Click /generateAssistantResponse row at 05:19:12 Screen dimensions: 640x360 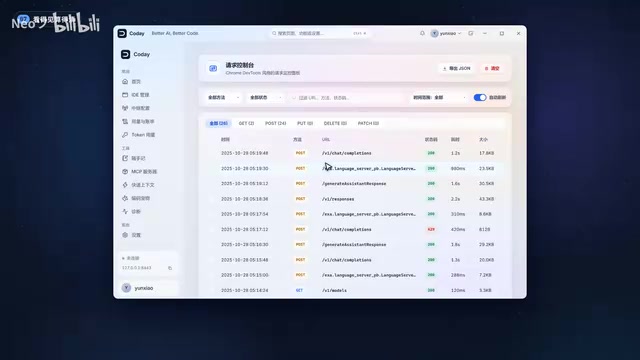(x=354, y=184)
